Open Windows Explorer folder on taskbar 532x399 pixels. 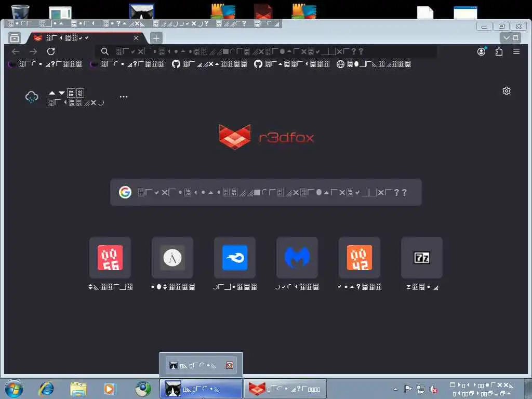click(78, 389)
